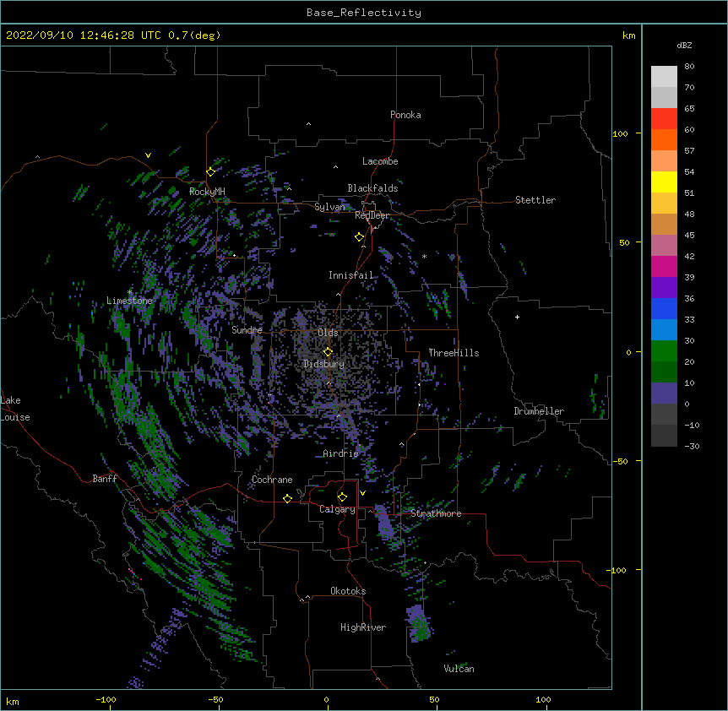The width and height of the screenshot is (728, 711).
Task: Click the dBZ legend heading
Action: click(684, 46)
